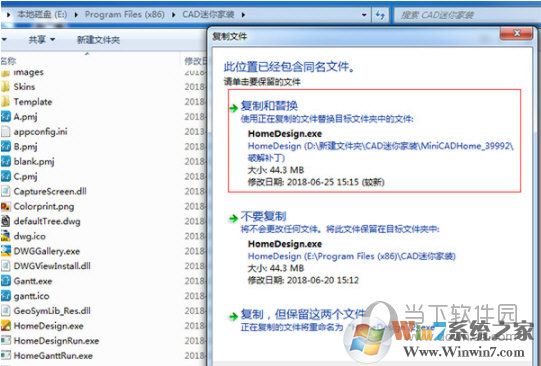Image resolution: width=541 pixels, height=366 pixels.
Task: Select the Skins folder name
Action: tap(24, 87)
